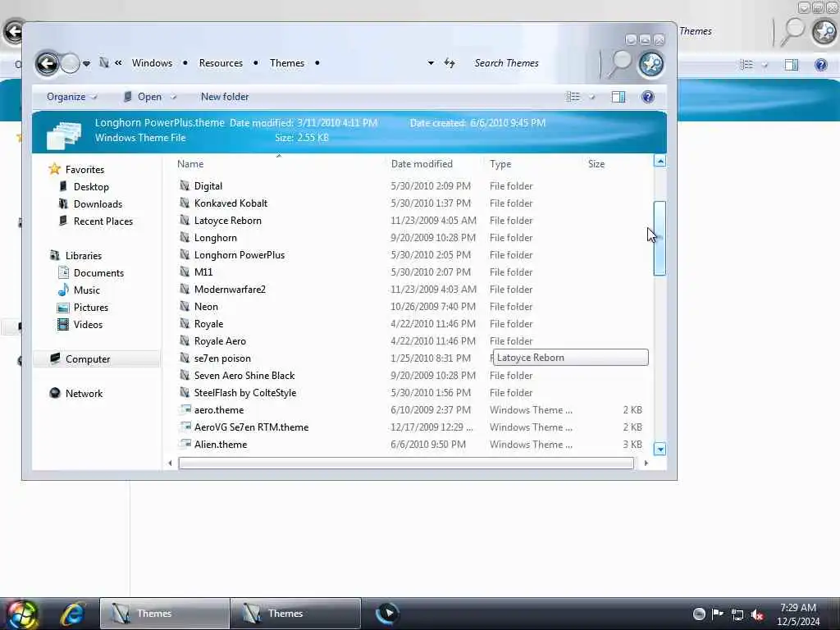Expand the view options dropdown arrow

click(x=592, y=98)
